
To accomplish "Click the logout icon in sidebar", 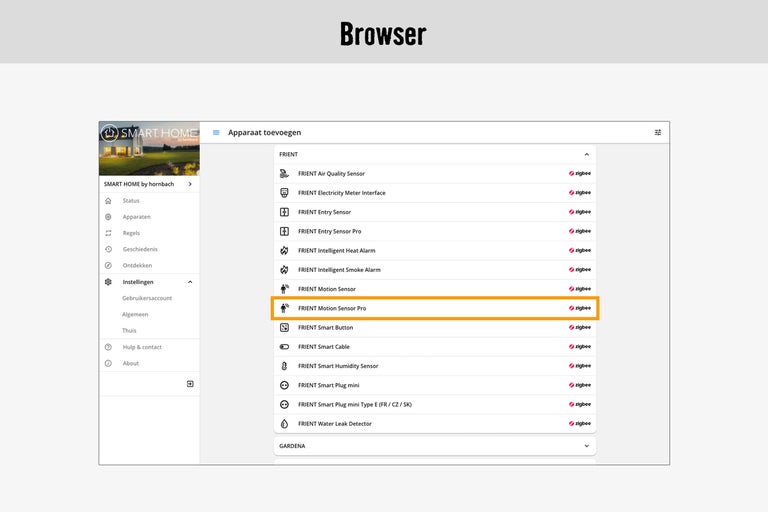I will pyautogui.click(x=190, y=384).
